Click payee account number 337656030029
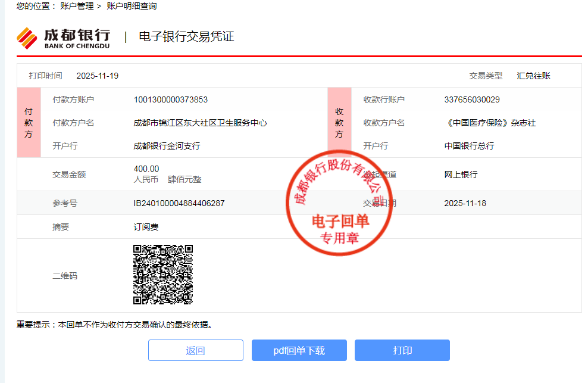This screenshot has height=383, width=588. click(471, 99)
